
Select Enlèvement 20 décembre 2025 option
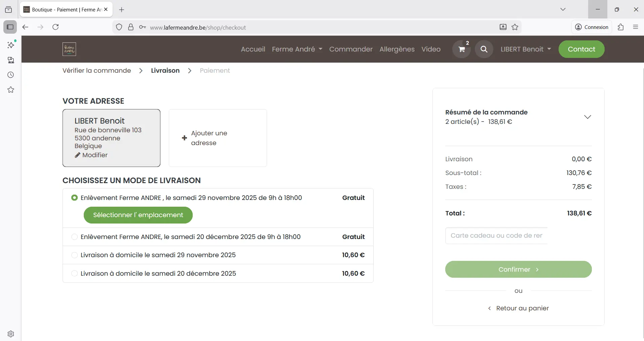[74, 237]
